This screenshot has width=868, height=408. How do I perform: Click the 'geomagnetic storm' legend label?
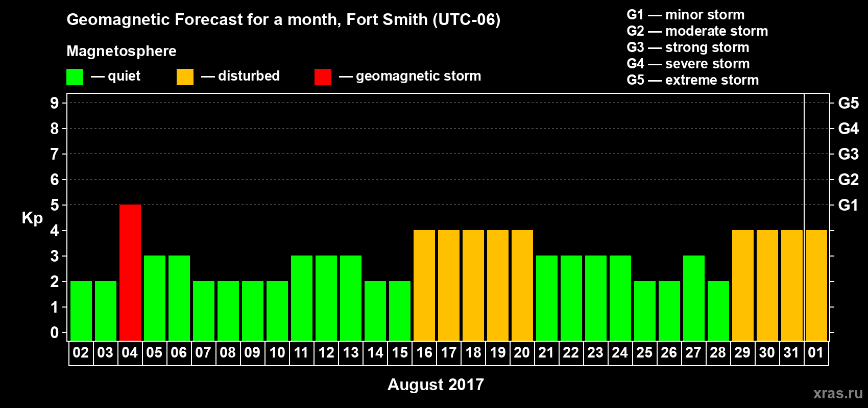click(x=419, y=76)
